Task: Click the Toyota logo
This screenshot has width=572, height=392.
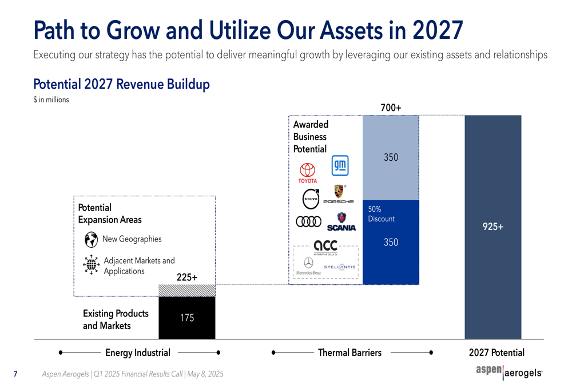Action: pos(308,173)
